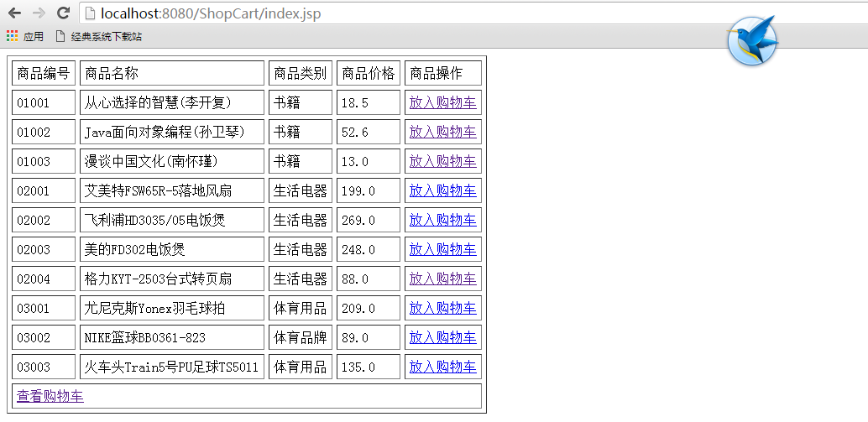Click the price 135.0 cell

369,366
